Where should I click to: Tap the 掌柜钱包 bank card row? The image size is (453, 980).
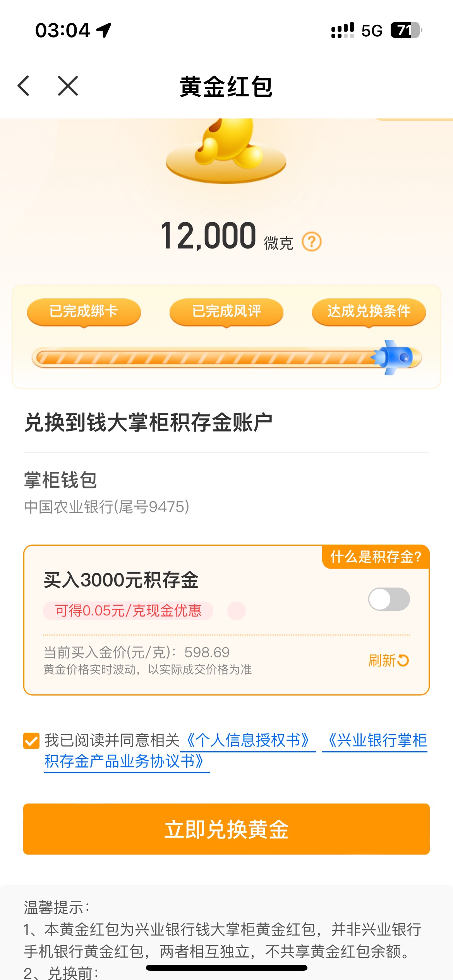click(106, 492)
